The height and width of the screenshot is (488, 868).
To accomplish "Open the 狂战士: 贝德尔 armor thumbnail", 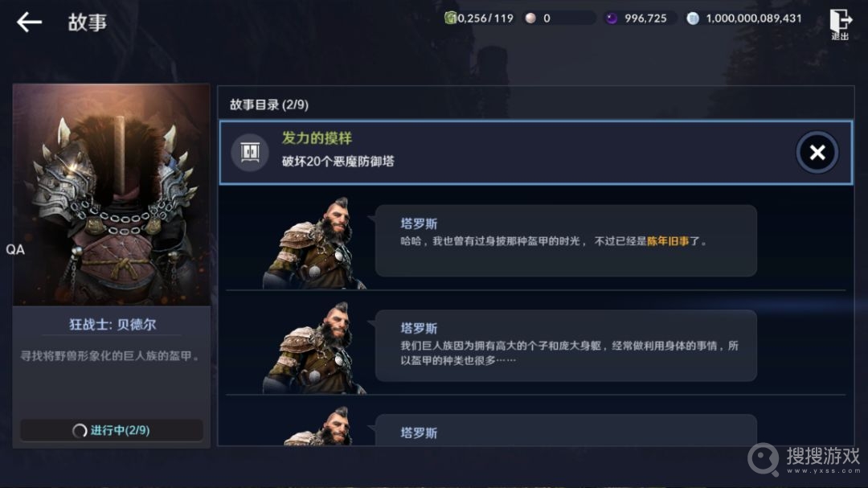I will 111,195.
